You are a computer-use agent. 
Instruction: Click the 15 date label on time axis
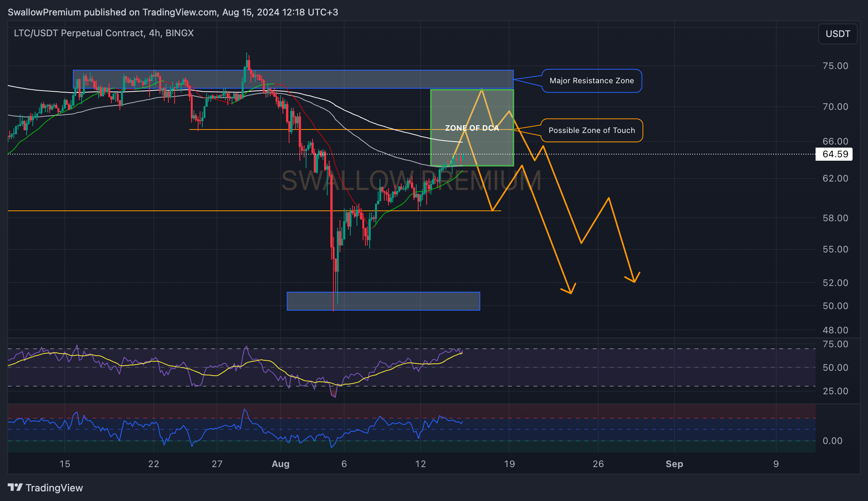(65, 464)
